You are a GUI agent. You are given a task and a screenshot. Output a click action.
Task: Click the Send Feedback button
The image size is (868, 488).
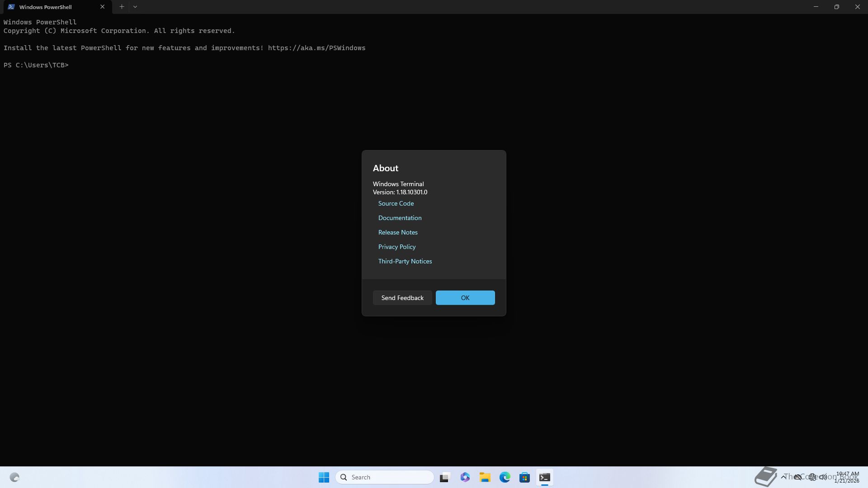point(402,298)
